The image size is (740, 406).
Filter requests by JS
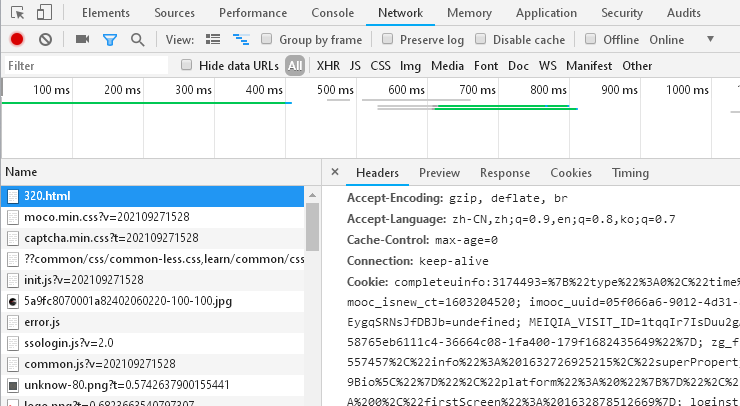(x=355, y=66)
